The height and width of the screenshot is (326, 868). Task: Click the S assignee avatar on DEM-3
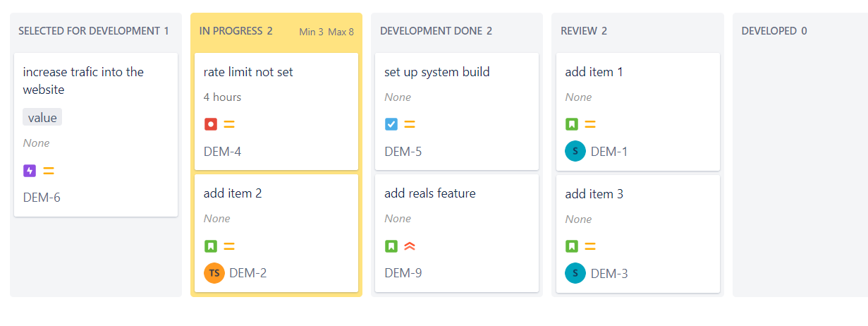click(x=575, y=273)
